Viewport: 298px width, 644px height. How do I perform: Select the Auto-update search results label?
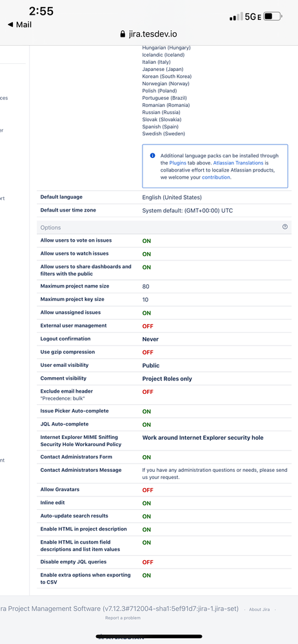pyautogui.click(x=74, y=516)
